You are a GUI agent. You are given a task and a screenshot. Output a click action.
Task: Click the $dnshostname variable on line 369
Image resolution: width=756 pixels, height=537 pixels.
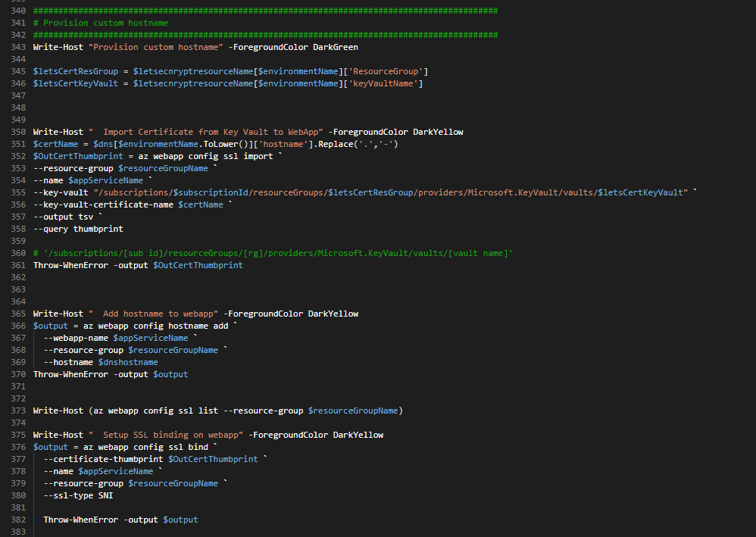(127, 361)
